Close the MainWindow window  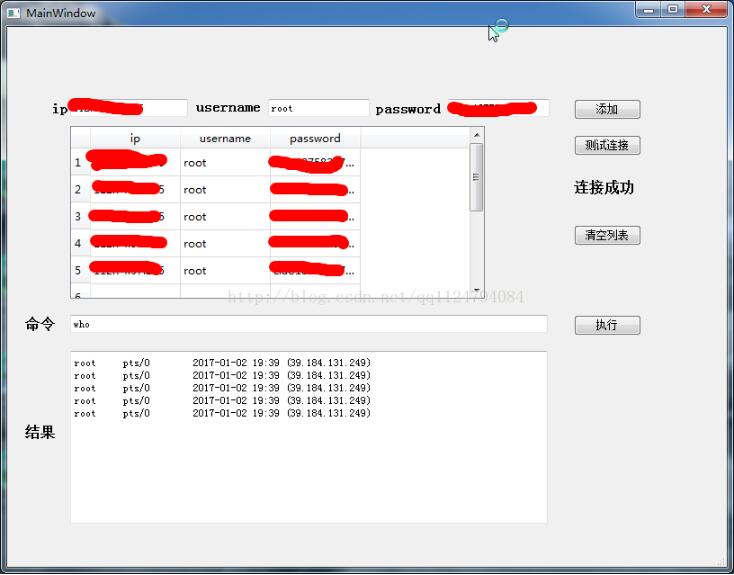pyautogui.click(x=706, y=9)
